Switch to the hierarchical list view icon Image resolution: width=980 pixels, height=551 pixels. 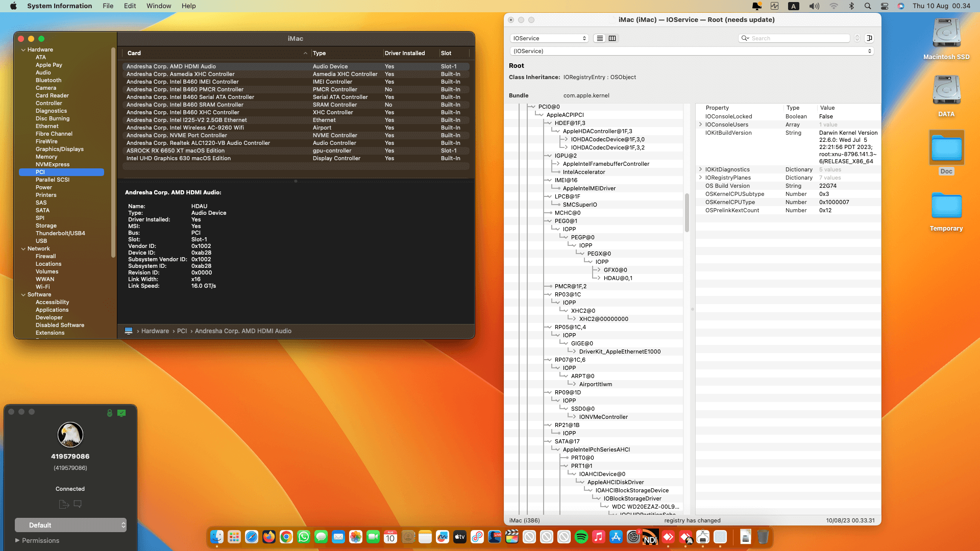pos(600,38)
